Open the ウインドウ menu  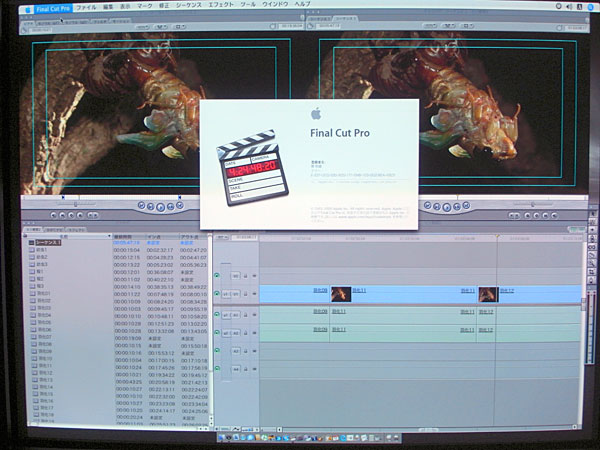coord(275,5)
